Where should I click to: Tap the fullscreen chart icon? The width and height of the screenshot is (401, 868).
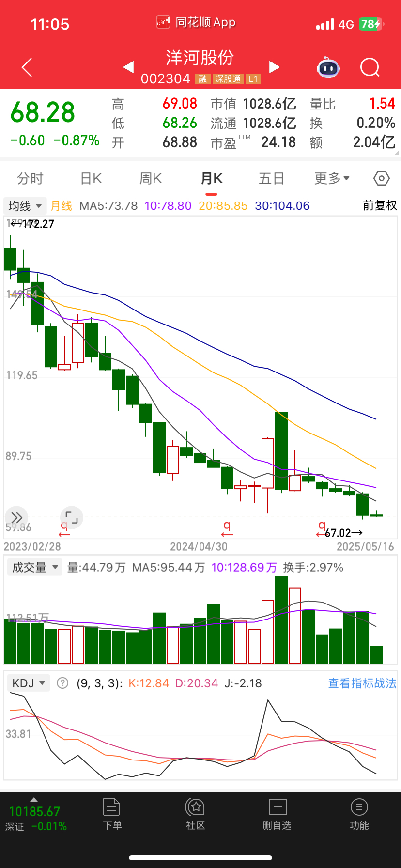(x=72, y=517)
